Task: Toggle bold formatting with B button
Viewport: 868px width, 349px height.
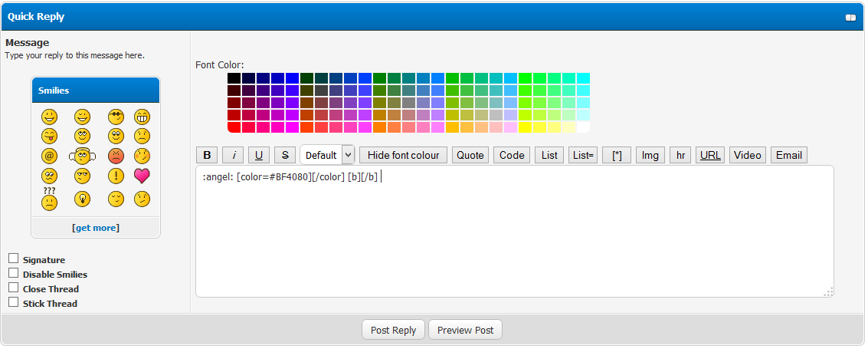Action: (206, 155)
